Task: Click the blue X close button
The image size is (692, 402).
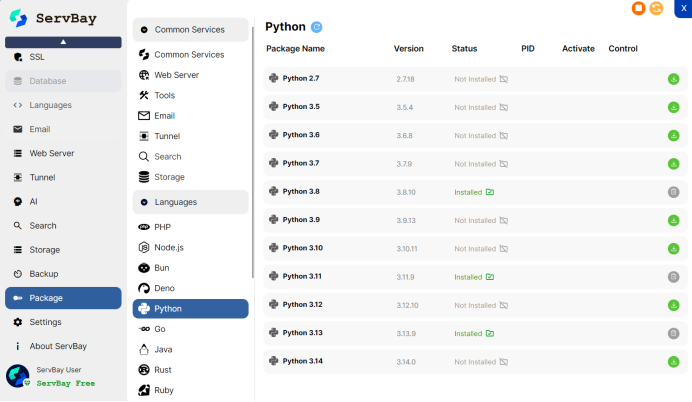Action: click(x=684, y=8)
